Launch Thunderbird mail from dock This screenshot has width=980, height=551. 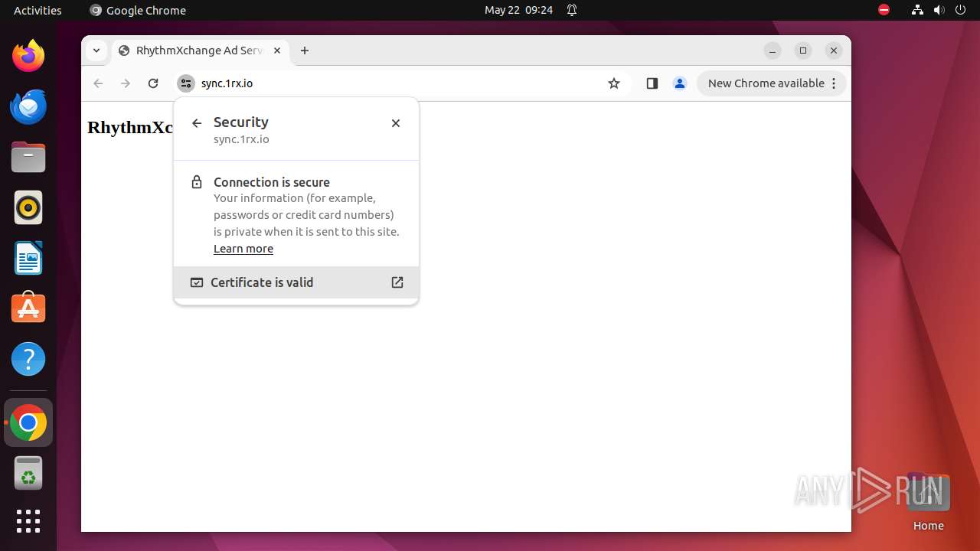(x=28, y=106)
